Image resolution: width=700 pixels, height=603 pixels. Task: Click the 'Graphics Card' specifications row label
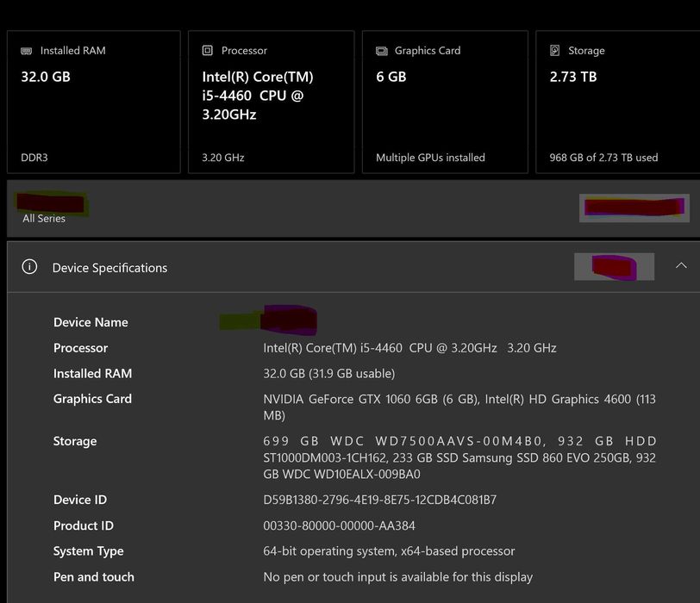[92, 399]
